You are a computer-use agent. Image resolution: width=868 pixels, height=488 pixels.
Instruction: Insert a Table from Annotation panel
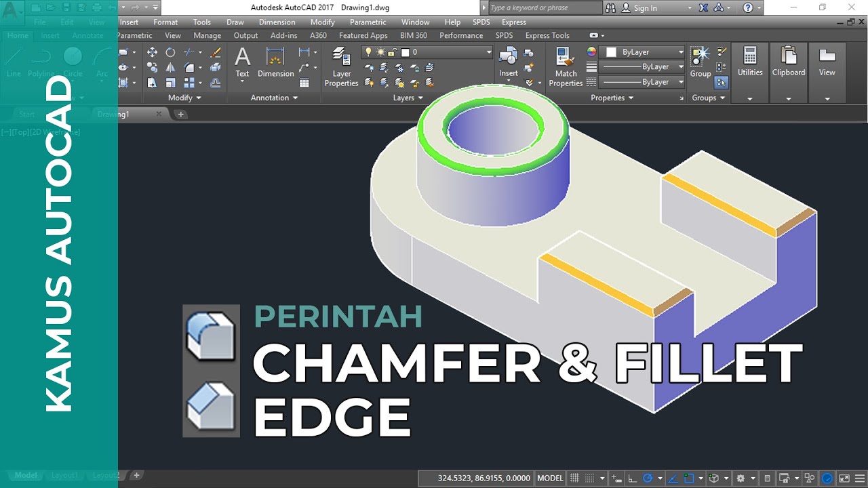coord(304,83)
